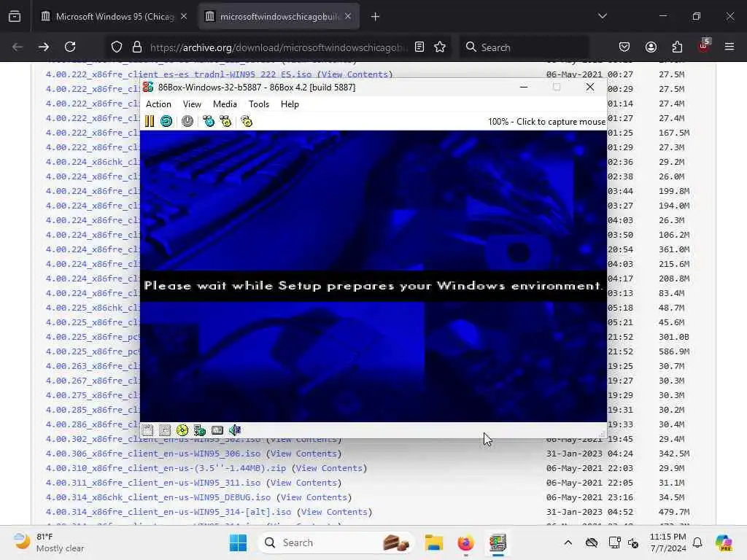Open tracking protection shield icon
The width and height of the screenshot is (747, 560).
click(x=117, y=47)
